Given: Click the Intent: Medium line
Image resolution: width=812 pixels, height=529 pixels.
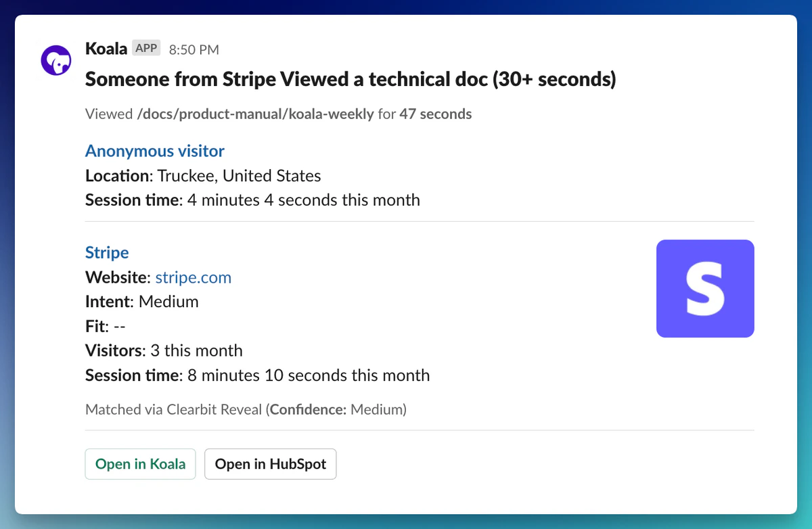Looking at the screenshot, I should [x=142, y=302].
